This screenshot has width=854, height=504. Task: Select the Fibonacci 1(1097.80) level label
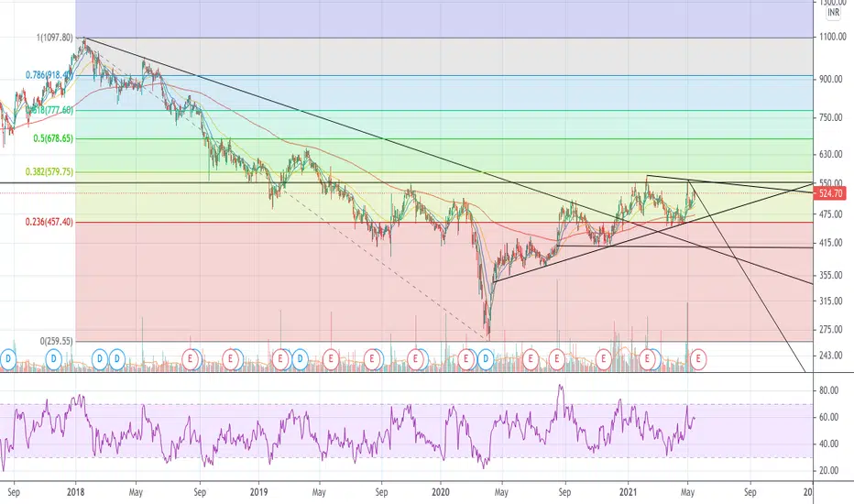pos(54,38)
